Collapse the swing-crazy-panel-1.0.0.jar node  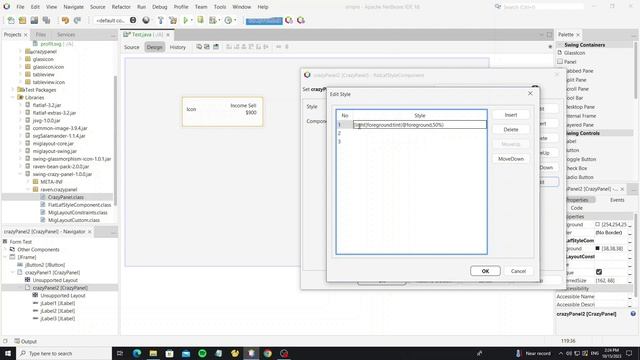click(20, 174)
